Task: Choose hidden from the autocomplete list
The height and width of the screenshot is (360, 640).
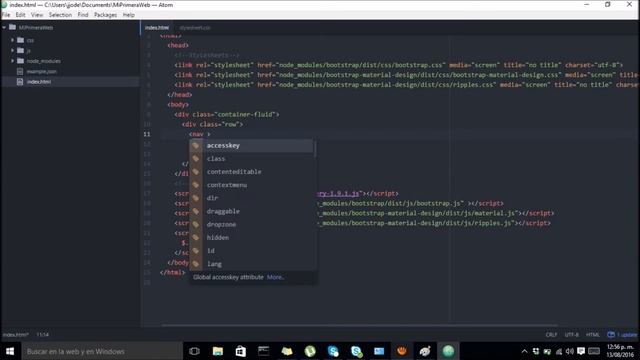Action: point(251,238)
